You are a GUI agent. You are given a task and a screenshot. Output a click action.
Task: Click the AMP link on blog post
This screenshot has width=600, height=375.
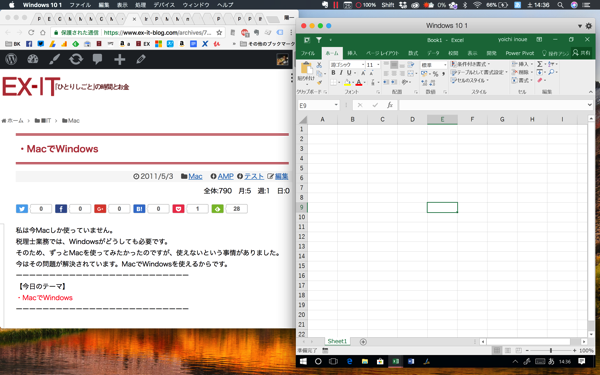pos(225,176)
